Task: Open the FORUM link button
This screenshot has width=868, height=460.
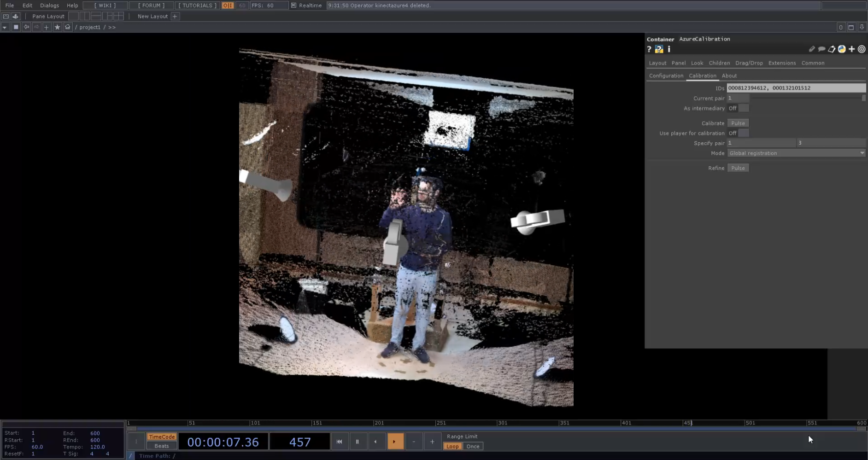Action: 151,6
